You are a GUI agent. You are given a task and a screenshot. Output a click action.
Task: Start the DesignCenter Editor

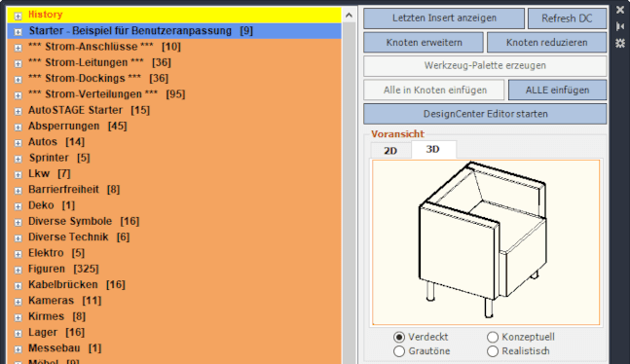[x=485, y=114]
